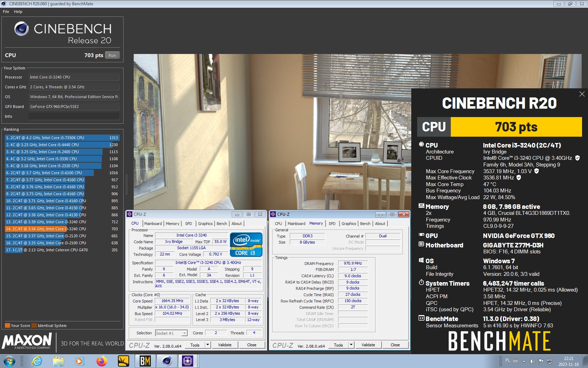Open the Help menu in Cinebench

(18, 12)
